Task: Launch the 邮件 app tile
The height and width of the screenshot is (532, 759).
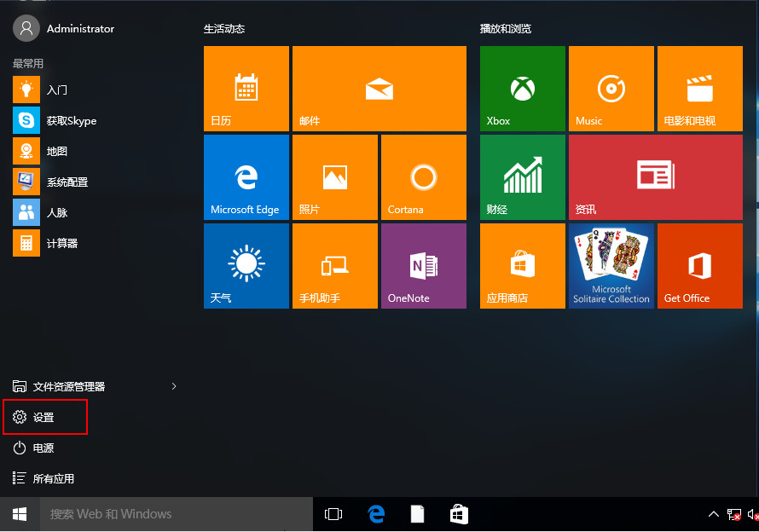Action: (x=379, y=89)
